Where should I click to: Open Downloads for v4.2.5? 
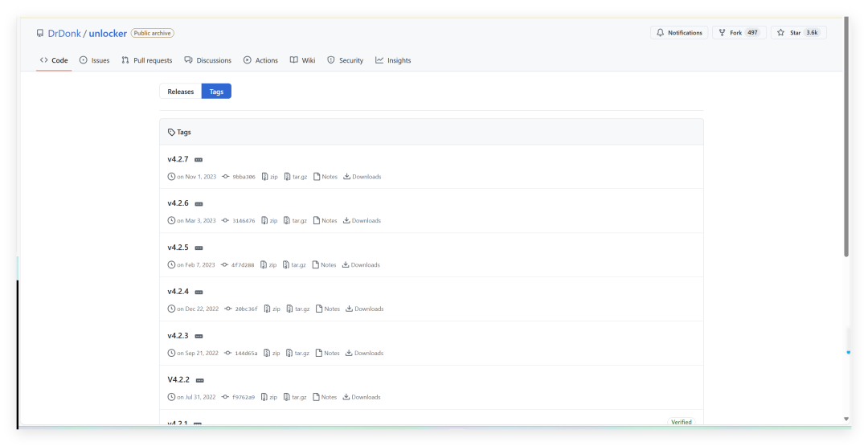361,265
